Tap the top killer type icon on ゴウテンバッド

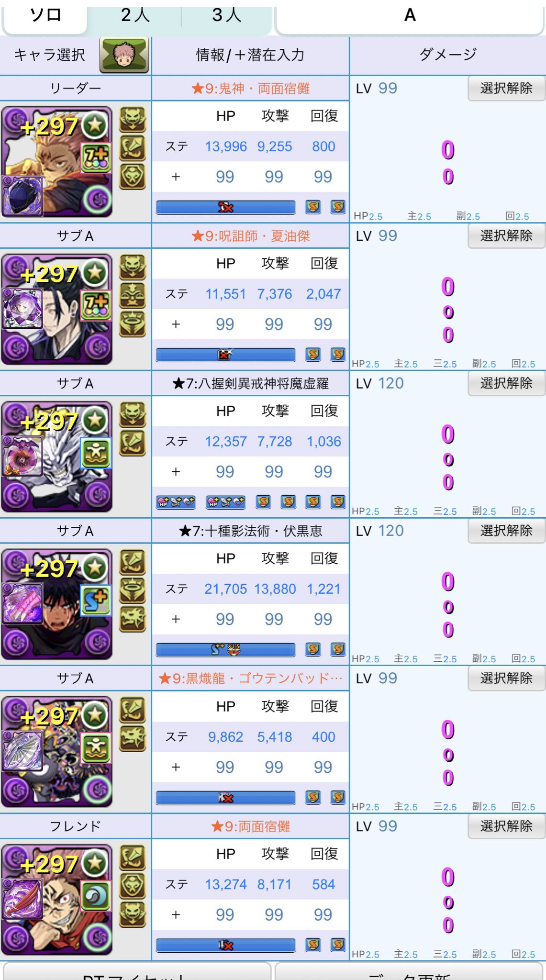coord(133,711)
